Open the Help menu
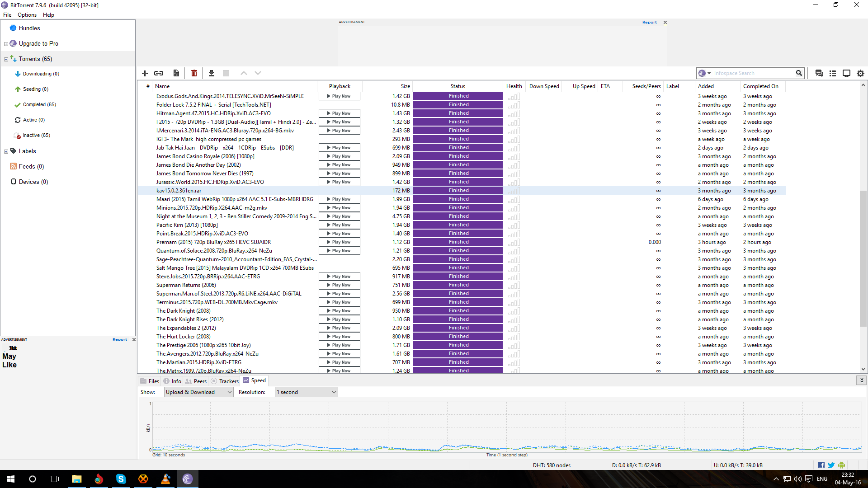The width and height of the screenshot is (868, 488). pyautogui.click(x=48, y=15)
